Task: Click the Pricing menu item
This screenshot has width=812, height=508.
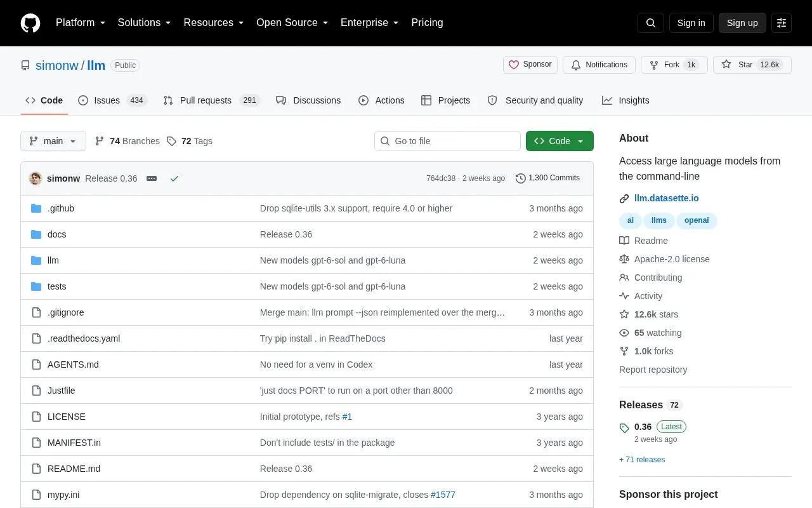Action: (427, 23)
